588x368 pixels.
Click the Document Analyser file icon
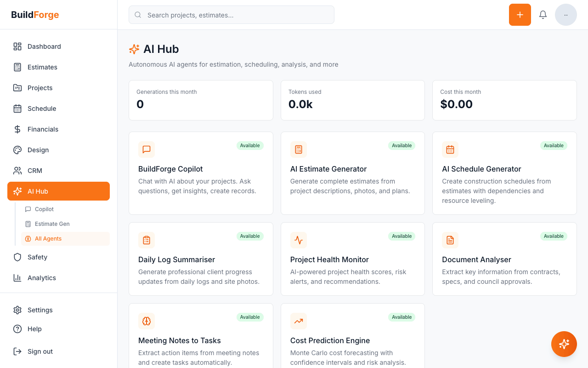450,240
